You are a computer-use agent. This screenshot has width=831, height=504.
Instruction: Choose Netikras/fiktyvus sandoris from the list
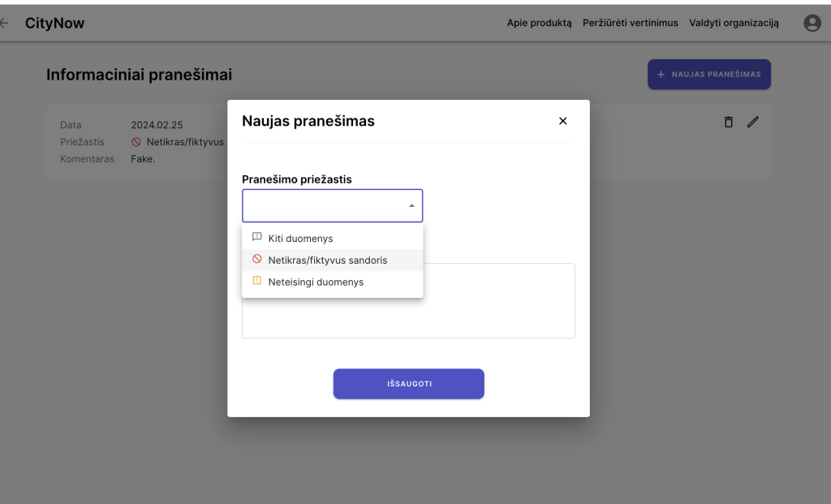point(327,261)
